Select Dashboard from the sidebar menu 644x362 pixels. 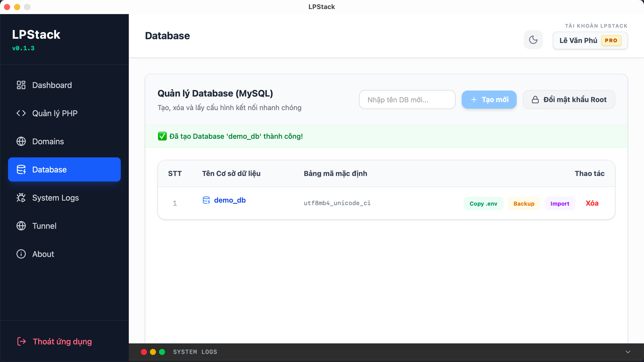pyautogui.click(x=52, y=85)
